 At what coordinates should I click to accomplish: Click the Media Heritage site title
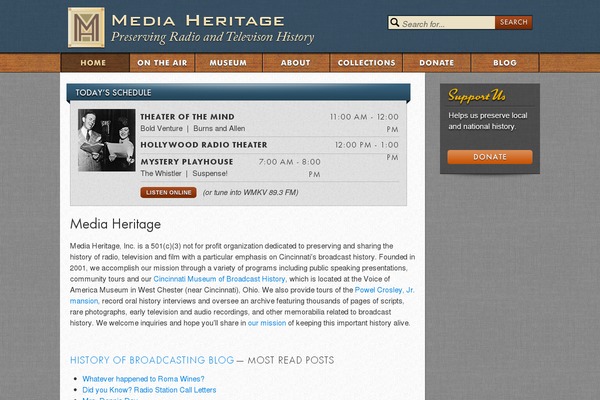198,20
